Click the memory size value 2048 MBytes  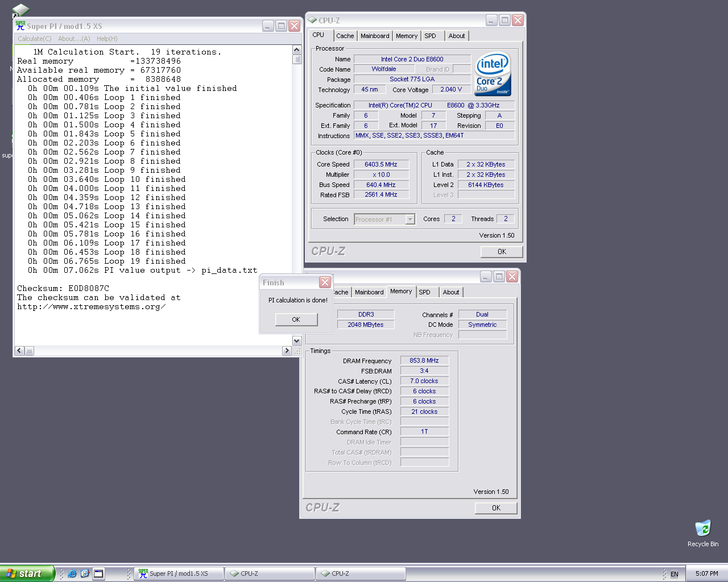tap(366, 325)
